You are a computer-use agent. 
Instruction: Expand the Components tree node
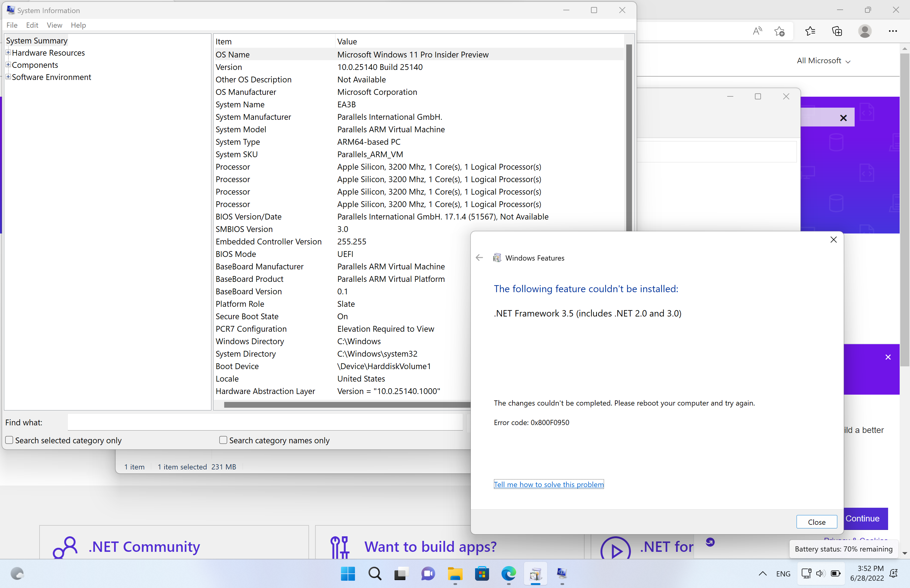[8, 65]
